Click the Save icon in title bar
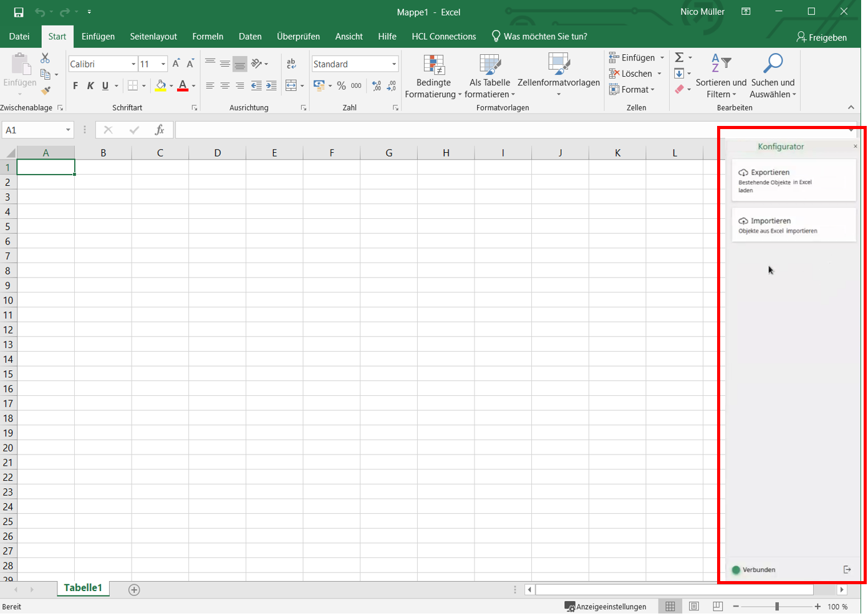The image size is (868, 616). [19, 12]
